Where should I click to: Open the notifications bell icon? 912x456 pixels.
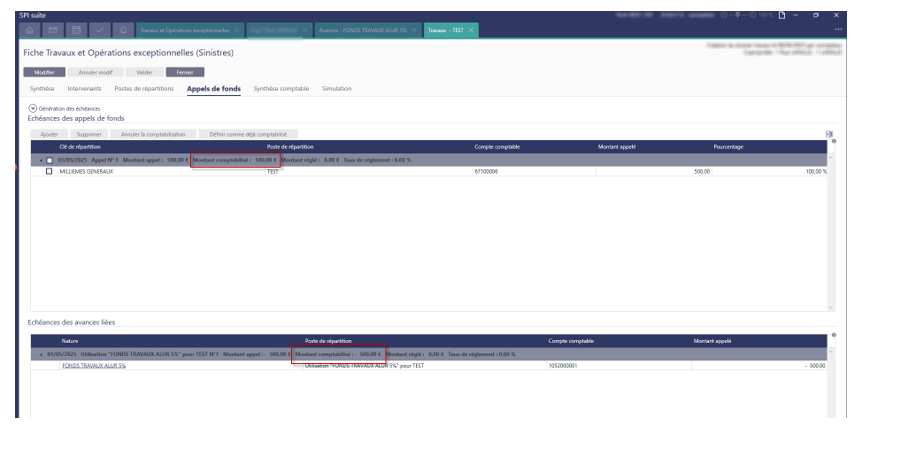pos(122,30)
